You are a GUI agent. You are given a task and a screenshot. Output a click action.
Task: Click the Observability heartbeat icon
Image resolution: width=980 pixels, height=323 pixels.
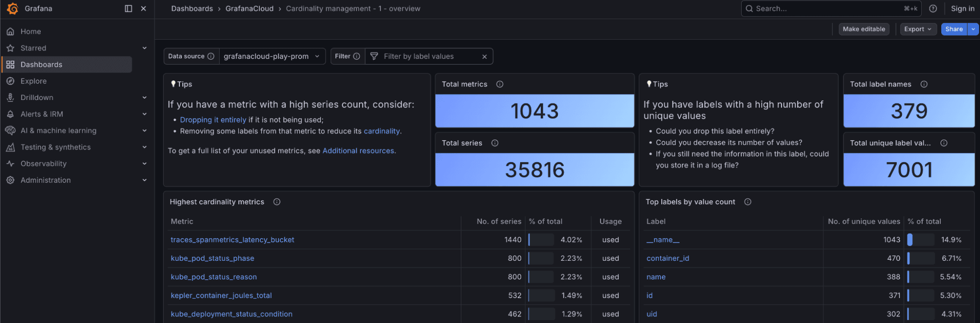10,164
